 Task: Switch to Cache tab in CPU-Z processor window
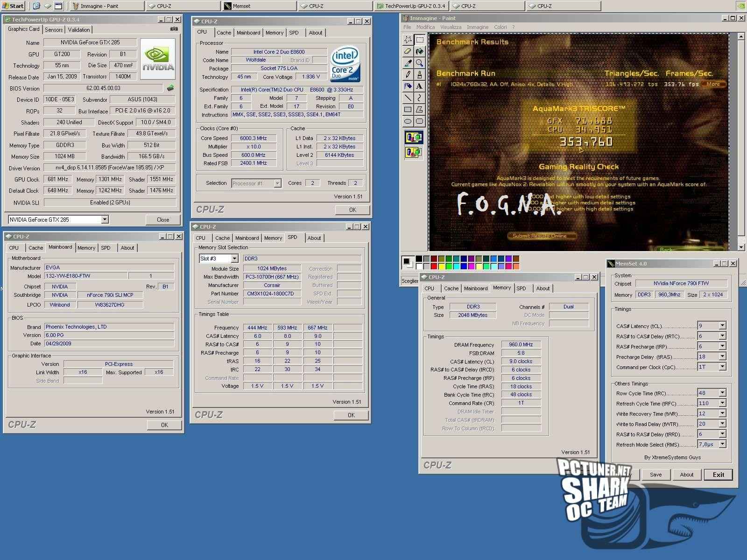tap(224, 33)
